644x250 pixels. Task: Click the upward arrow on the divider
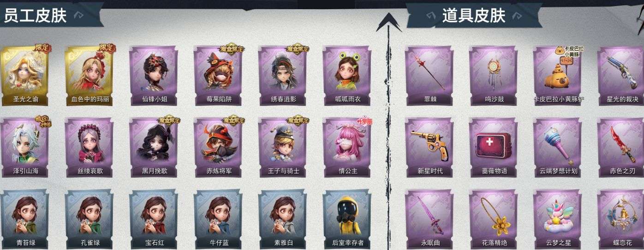(389, 22)
